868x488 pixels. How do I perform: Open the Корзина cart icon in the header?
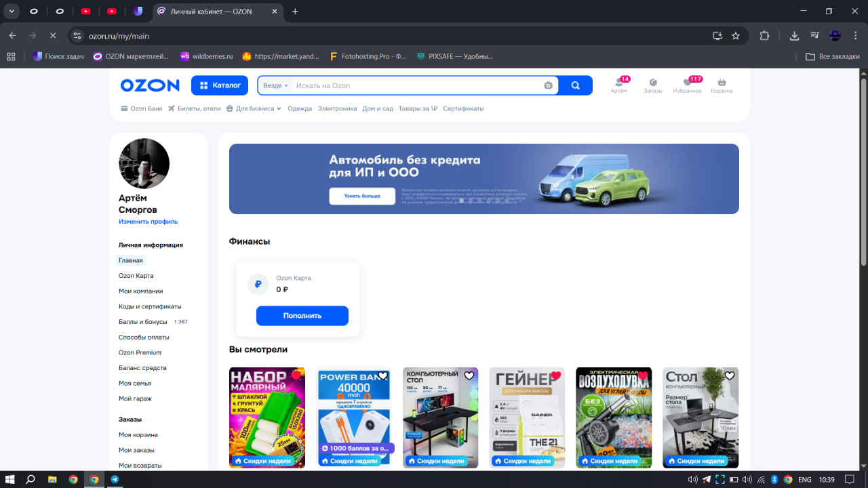point(722,85)
